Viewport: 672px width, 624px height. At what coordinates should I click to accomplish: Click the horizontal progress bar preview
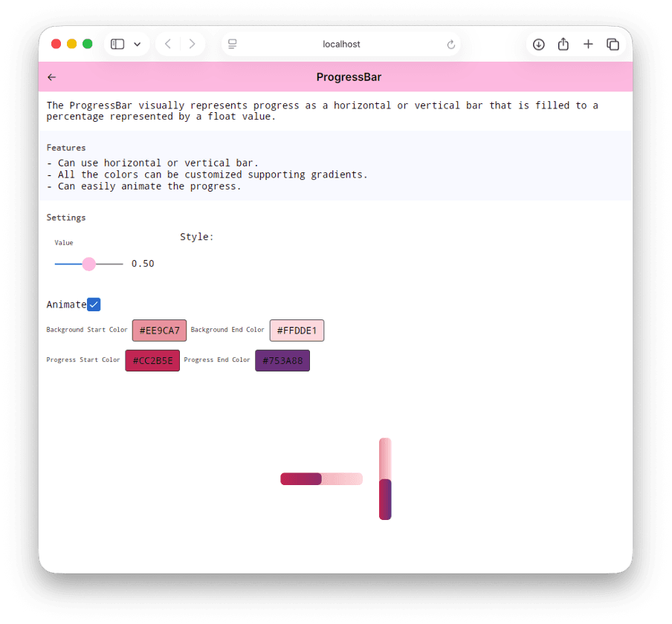321,479
